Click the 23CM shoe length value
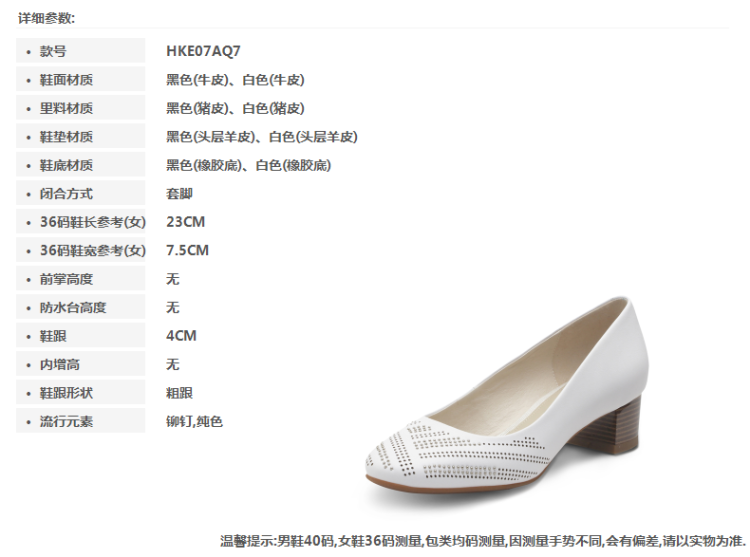The image size is (750, 557). [x=186, y=222]
